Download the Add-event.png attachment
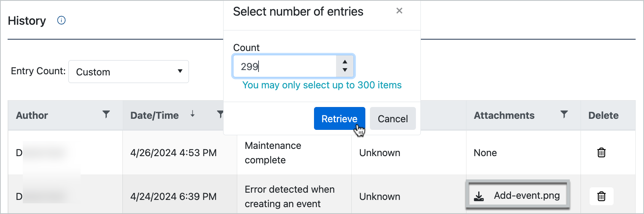The image size is (644, 214). pos(518,196)
